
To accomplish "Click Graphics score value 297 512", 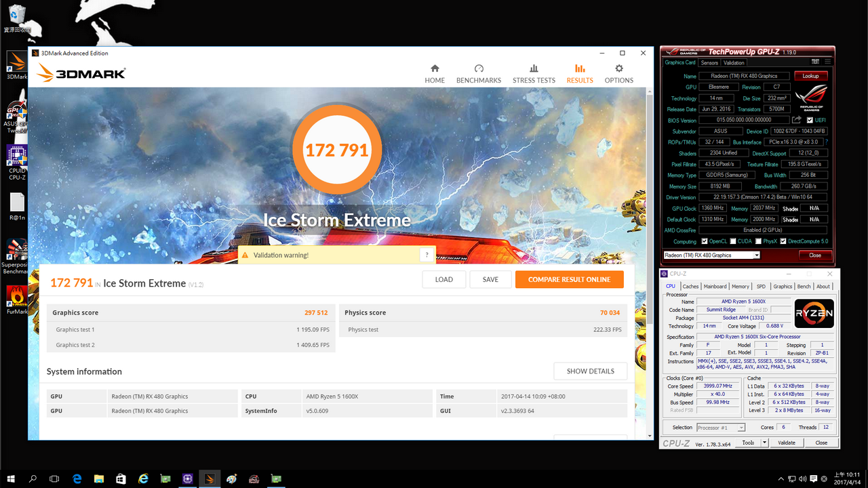I will click(x=316, y=312).
